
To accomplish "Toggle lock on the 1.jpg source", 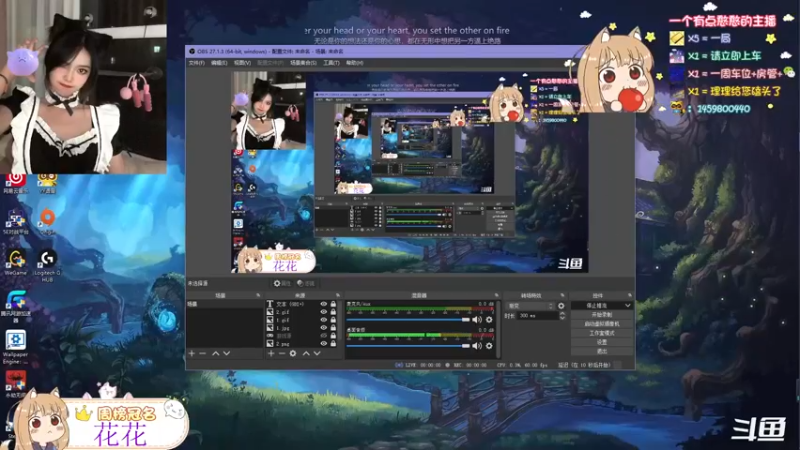I will (333, 328).
